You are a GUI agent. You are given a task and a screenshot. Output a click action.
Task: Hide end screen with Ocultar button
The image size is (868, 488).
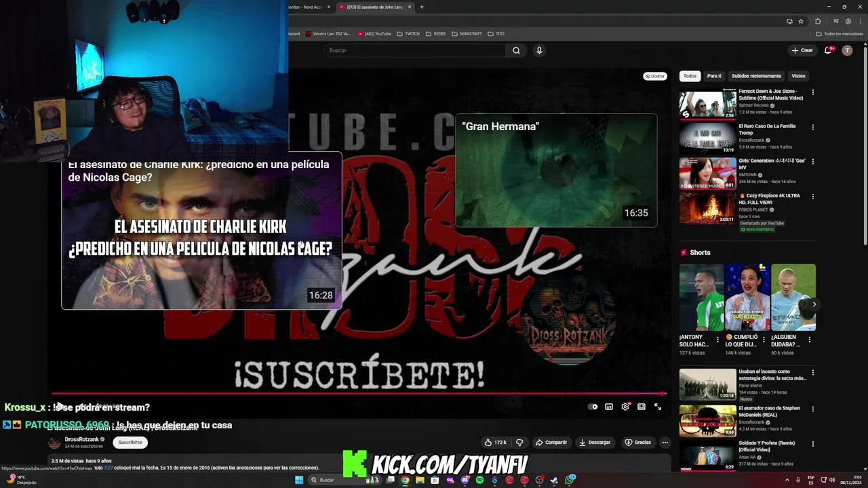click(655, 76)
